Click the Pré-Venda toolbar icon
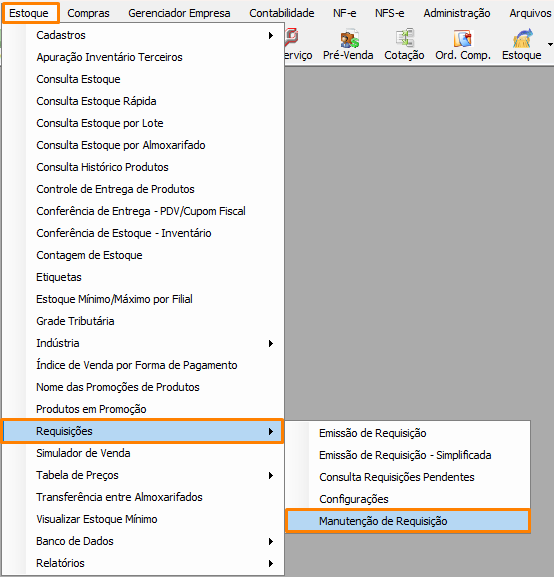This screenshot has width=554, height=577. [x=348, y=45]
